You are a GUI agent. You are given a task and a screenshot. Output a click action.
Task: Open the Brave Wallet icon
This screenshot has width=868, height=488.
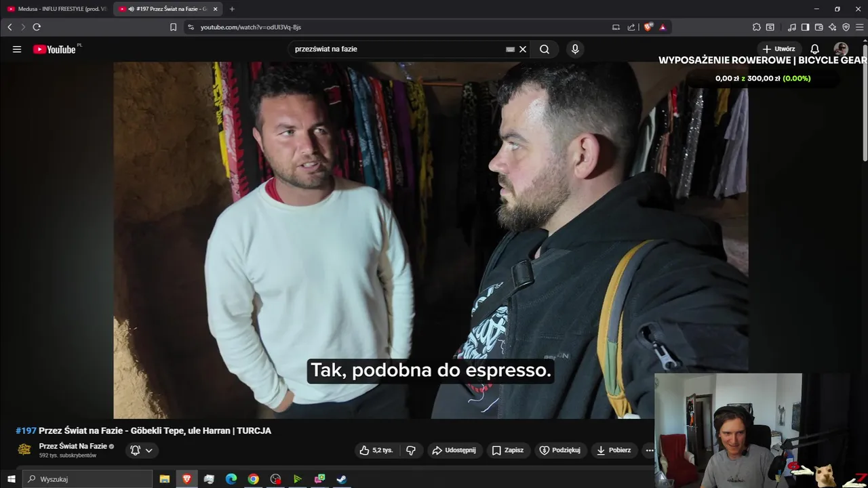818,27
